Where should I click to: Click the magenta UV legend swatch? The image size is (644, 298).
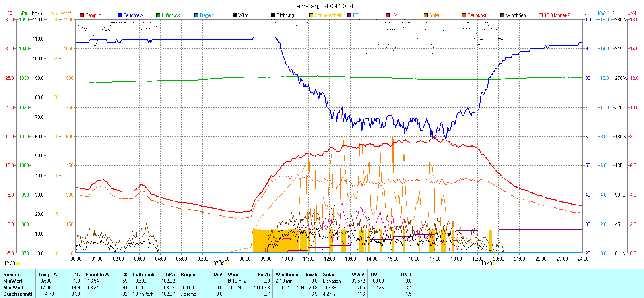click(388, 15)
